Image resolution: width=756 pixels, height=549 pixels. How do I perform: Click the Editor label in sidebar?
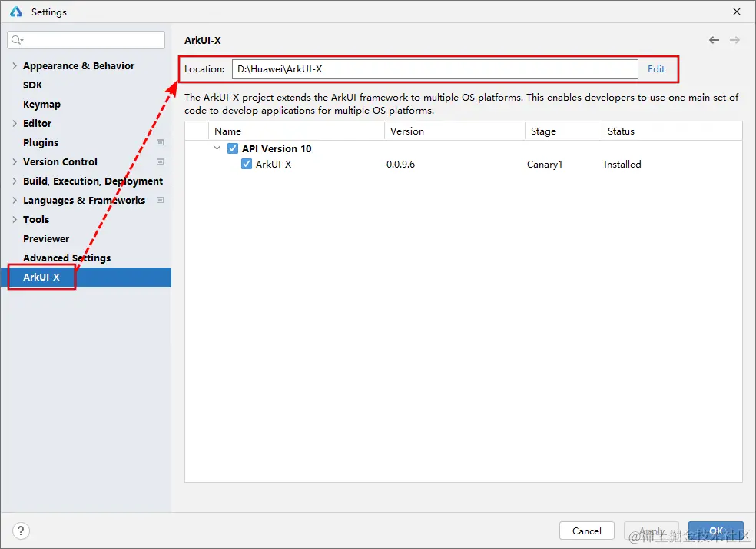[37, 124]
